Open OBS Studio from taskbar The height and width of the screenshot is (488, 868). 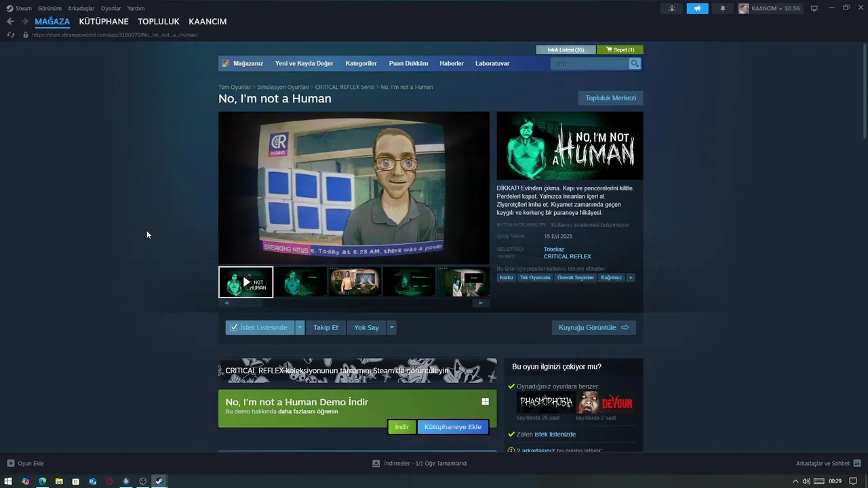pos(142,481)
